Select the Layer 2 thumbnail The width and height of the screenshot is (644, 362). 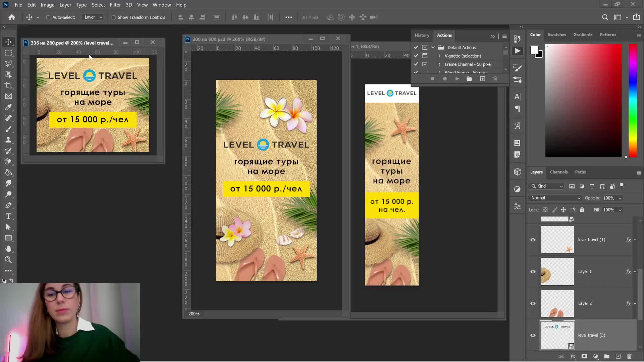point(557,303)
